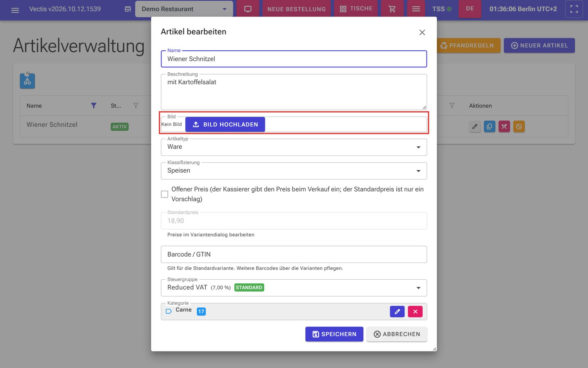
Task: Edit the Carne category with the pencil button
Action: click(397, 312)
